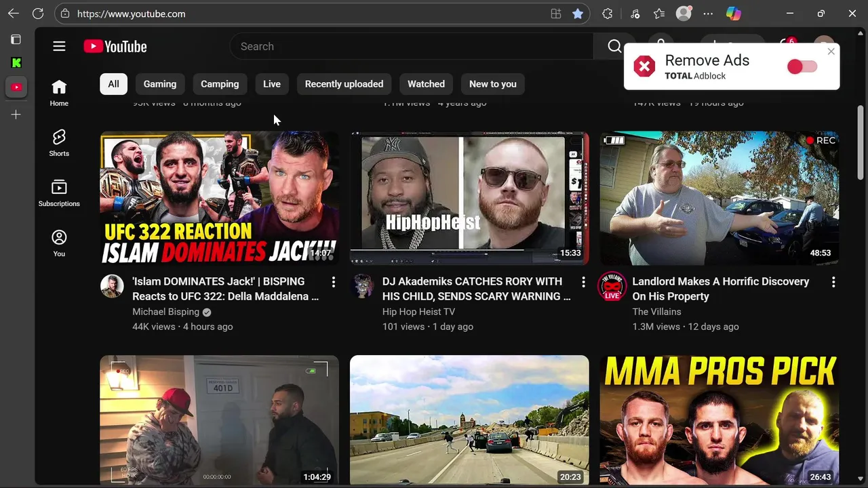Image resolution: width=868 pixels, height=488 pixels.
Task: Play UFC 322 Reaction thumbnail
Action: 220,198
